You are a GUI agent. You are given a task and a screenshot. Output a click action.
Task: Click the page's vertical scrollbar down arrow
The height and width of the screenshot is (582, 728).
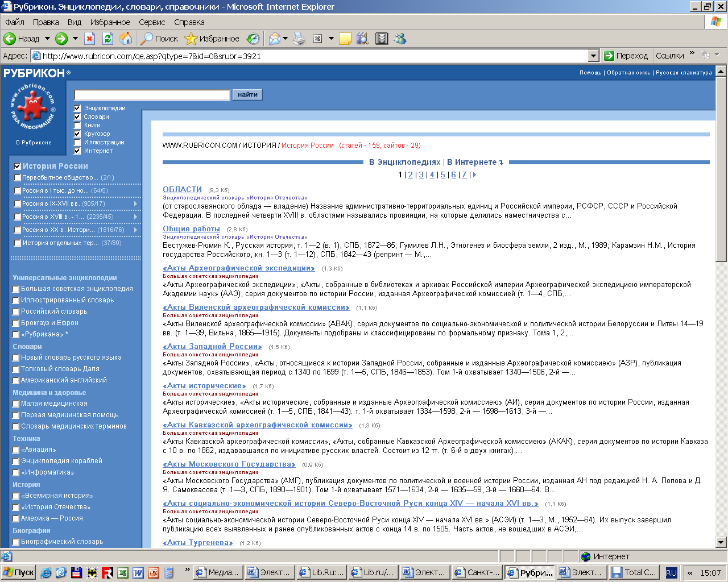[x=721, y=542]
